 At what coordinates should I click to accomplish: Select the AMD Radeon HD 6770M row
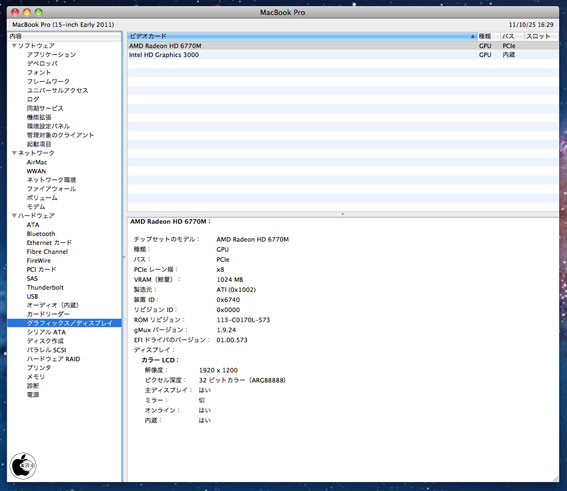click(343, 46)
